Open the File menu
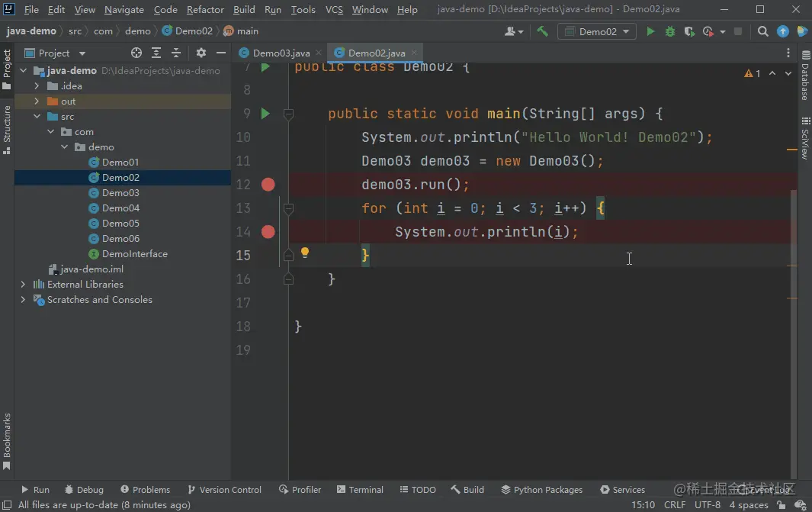812x512 pixels. click(31, 9)
